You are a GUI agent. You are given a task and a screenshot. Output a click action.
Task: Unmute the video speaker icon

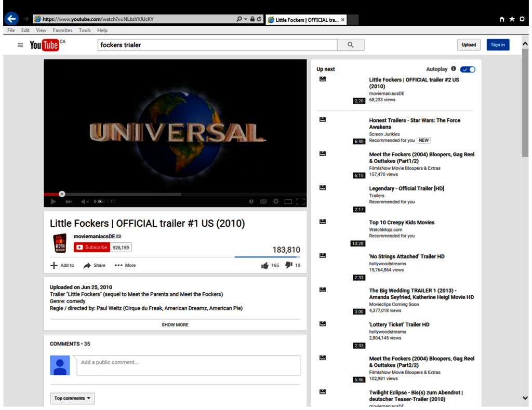(x=85, y=201)
